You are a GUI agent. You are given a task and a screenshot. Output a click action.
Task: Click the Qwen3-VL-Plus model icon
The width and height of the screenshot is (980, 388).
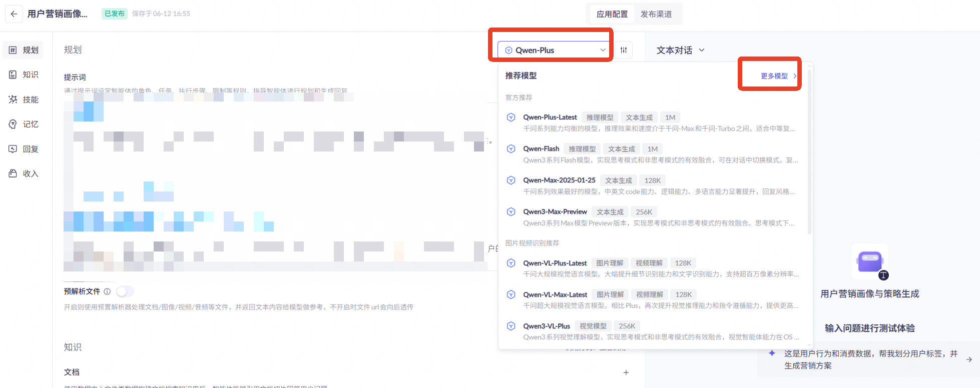tap(511, 326)
